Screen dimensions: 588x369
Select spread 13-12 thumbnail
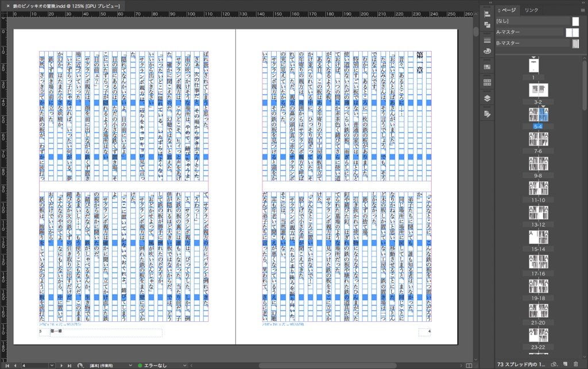point(538,213)
